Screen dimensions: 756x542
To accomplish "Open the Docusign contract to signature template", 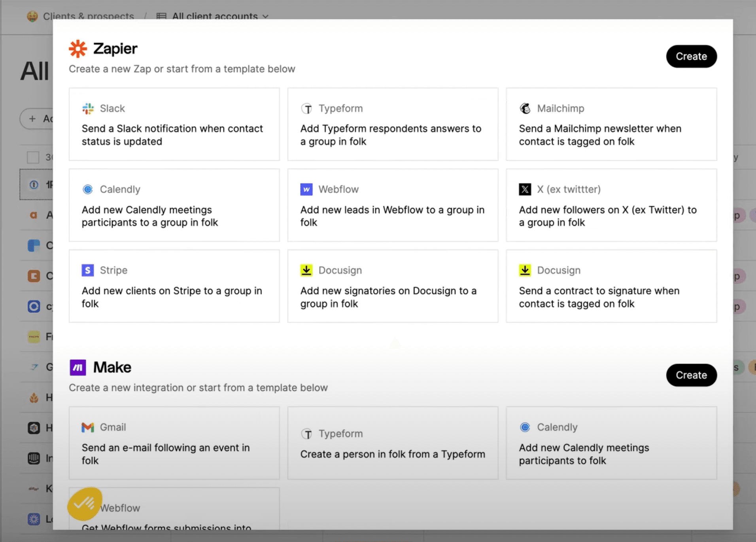I will [x=611, y=286].
